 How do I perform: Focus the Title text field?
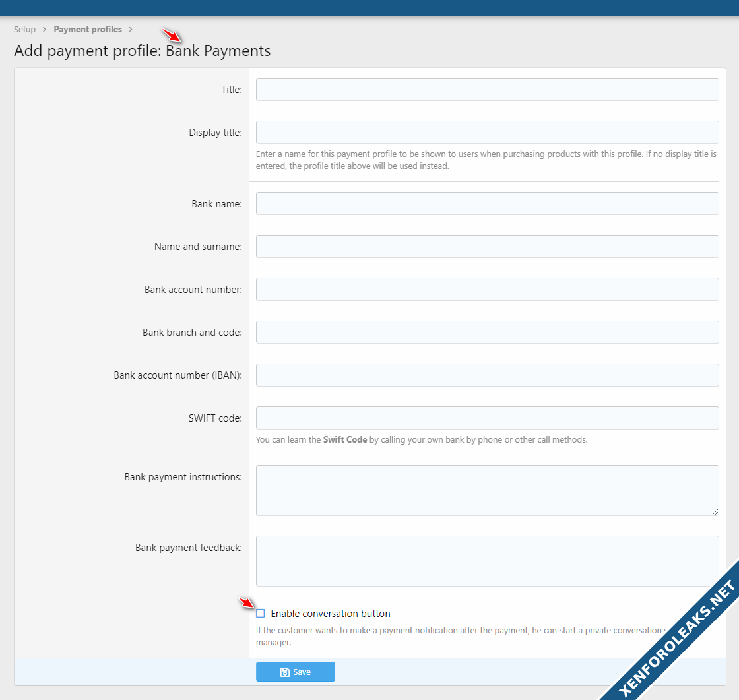pyautogui.click(x=487, y=90)
